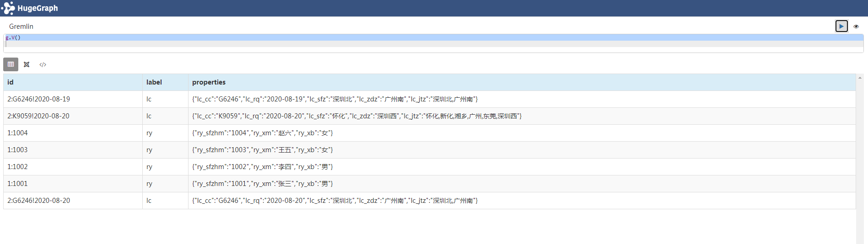Switch to raw code JSON view
Viewport: 868px width, 244px height.
pyautogui.click(x=43, y=64)
